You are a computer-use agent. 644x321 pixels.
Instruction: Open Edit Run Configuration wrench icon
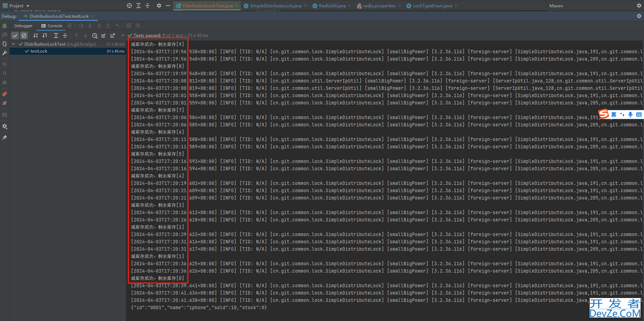(5, 53)
